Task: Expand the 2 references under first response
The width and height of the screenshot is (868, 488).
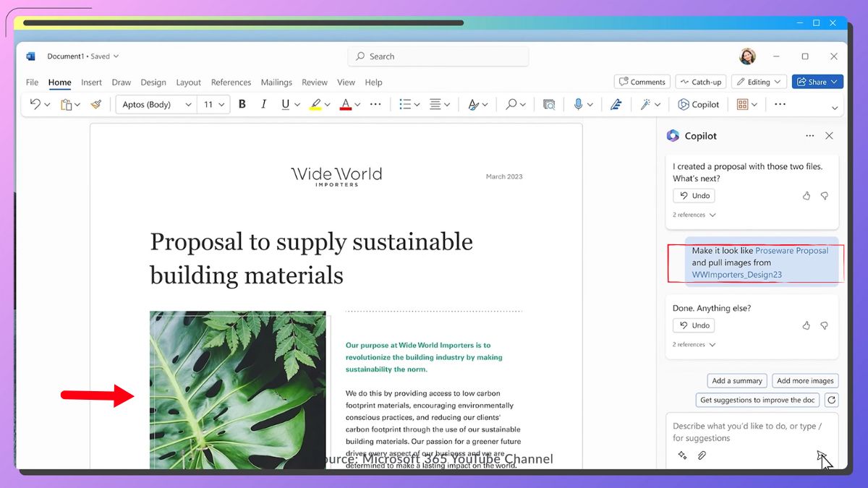Action: (x=694, y=215)
